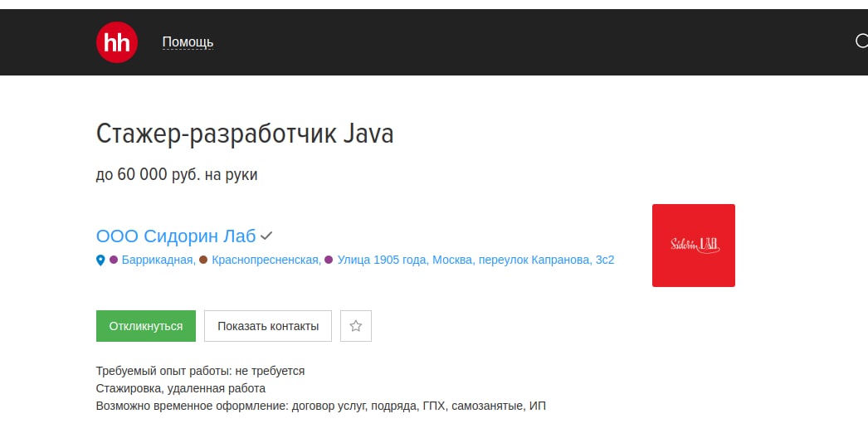Click the purple dot before Баррикадная

(x=114, y=259)
